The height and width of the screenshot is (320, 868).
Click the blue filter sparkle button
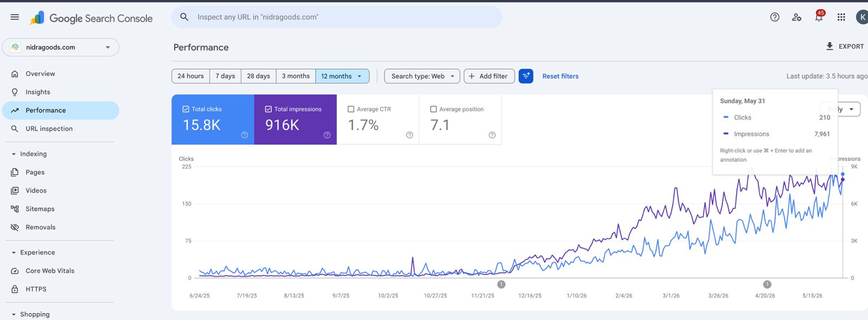(526, 76)
